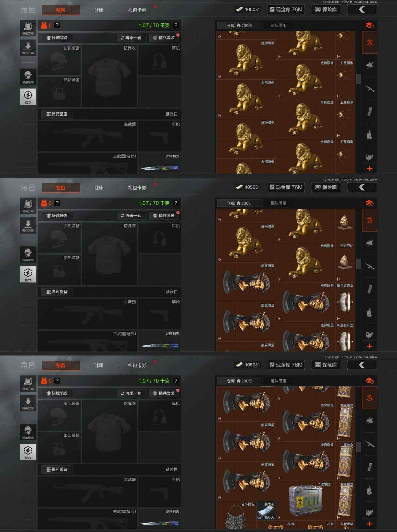Click the 保存方案 save icon in top panel
This screenshot has height=532, width=397.
(28, 48)
